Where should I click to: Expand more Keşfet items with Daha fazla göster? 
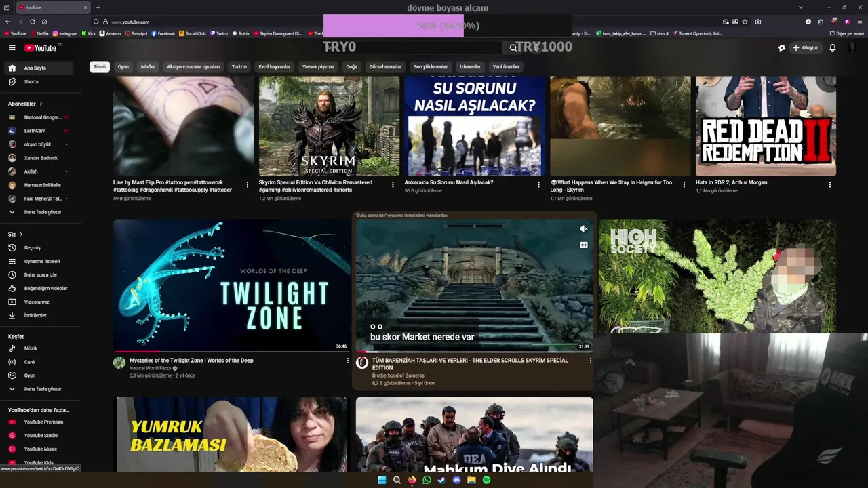coord(43,389)
